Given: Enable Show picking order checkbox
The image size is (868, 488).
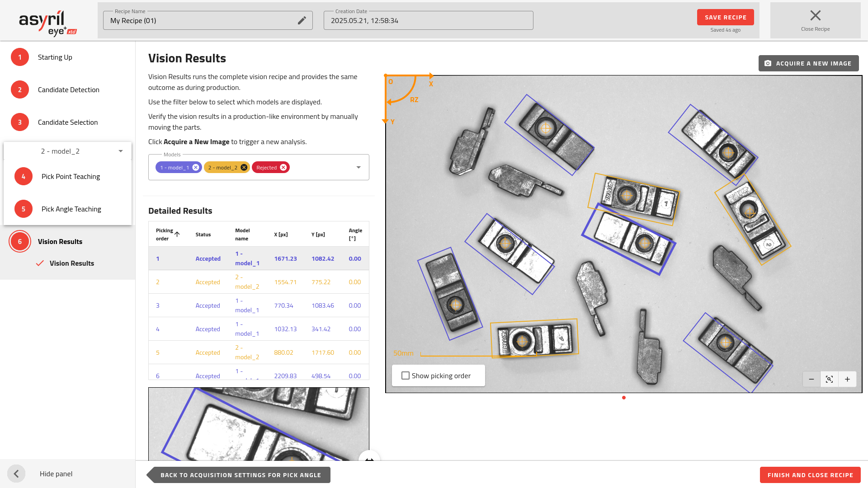Looking at the screenshot, I should coord(406,376).
